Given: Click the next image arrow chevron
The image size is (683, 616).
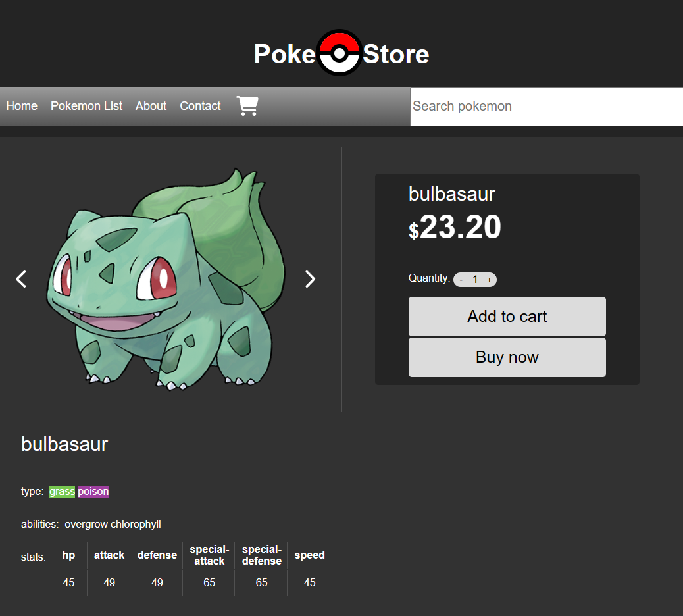Looking at the screenshot, I should click(310, 279).
